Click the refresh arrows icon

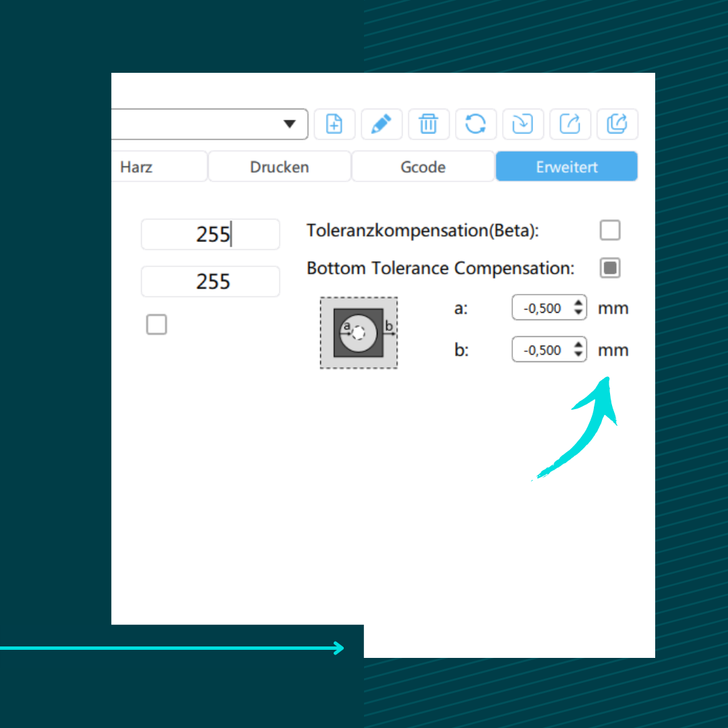pos(476,124)
